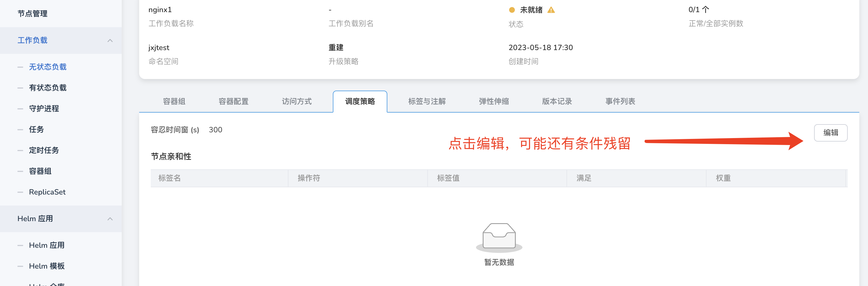The width and height of the screenshot is (868, 286).
Task: Click the 未就绪 status text
Action: coord(531,10)
